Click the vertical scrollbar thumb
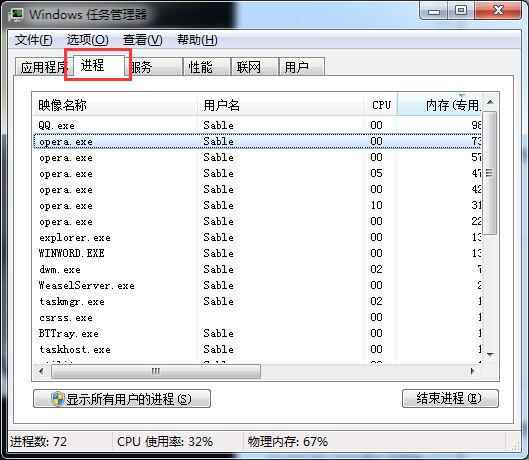This screenshot has height=460, width=529. pyautogui.click(x=490, y=173)
